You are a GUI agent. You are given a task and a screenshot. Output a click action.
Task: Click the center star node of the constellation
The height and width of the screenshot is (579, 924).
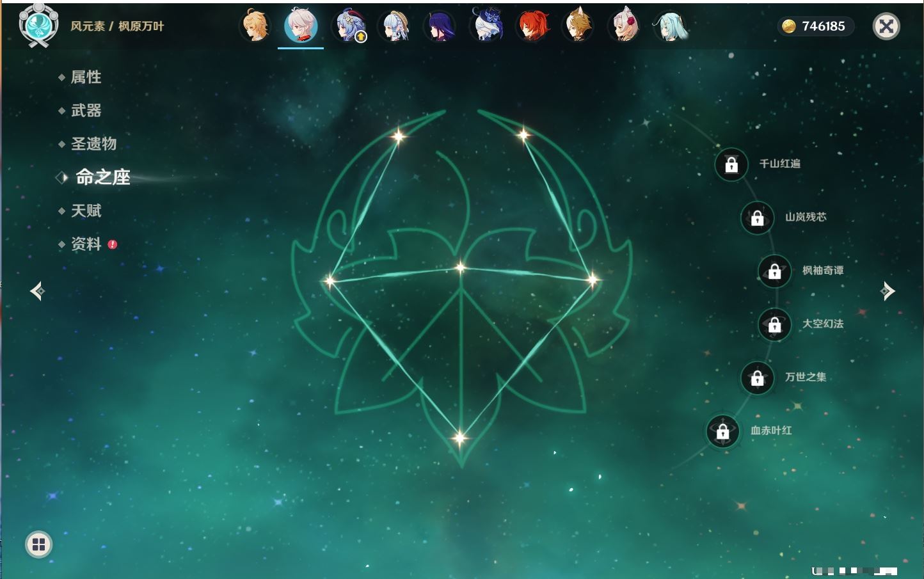pyautogui.click(x=461, y=267)
